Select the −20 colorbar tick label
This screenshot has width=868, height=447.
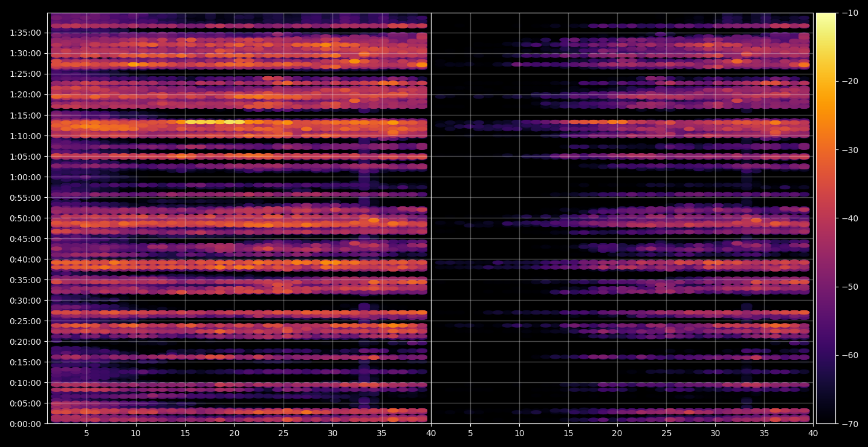click(850, 81)
